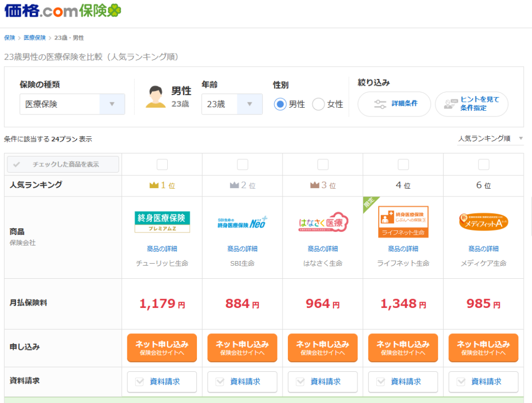Open the SBI生命 終身医療保険Neo product logo
Screen dimensions: 532x403
[243, 223]
